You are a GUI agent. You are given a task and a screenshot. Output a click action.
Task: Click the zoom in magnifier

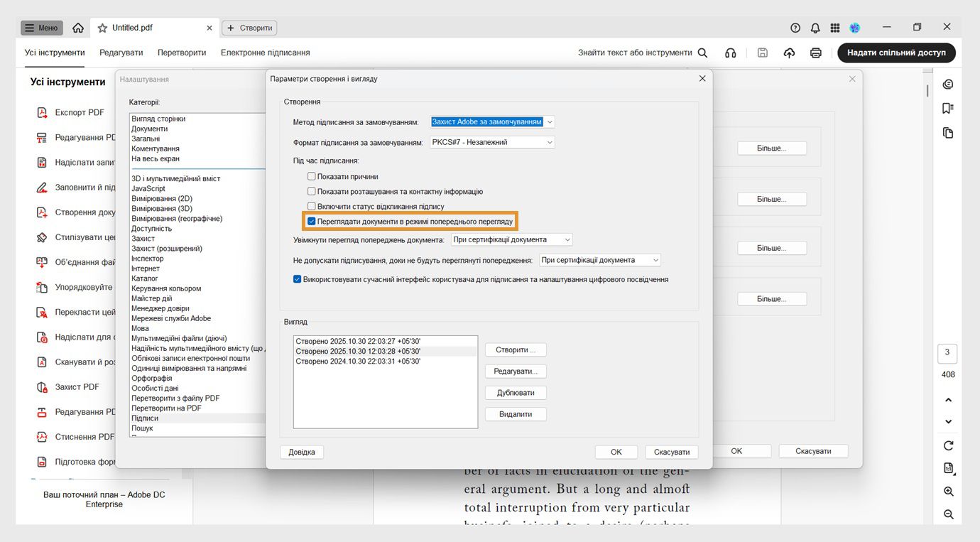click(x=948, y=492)
